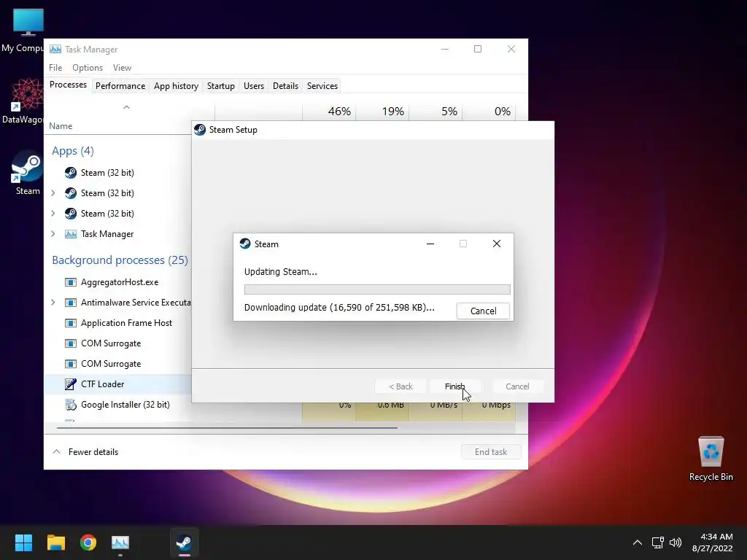Select the first COM Surrogate process icon
Viewport: 747px width, 560px height.
point(71,343)
